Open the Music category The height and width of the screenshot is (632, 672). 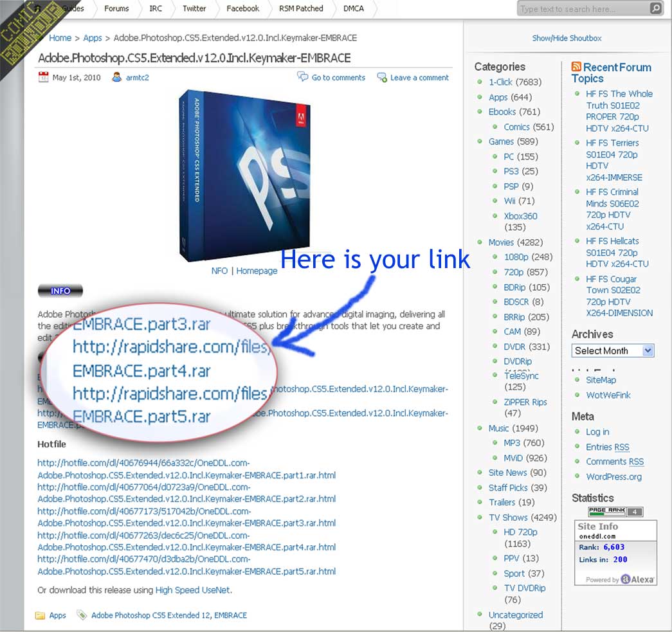(499, 428)
